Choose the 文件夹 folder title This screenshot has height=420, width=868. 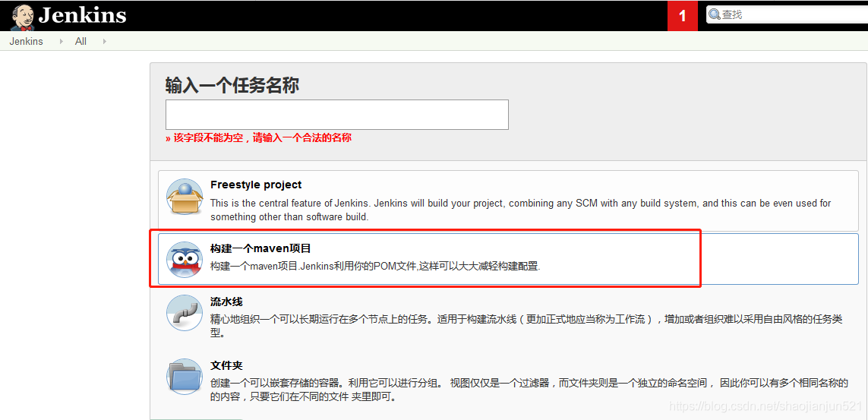(226, 366)
